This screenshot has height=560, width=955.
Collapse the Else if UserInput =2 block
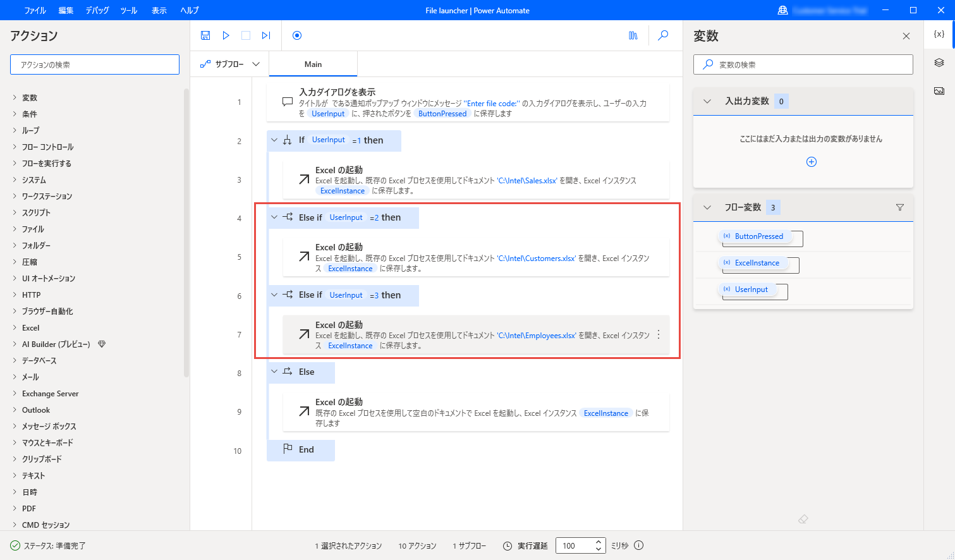(x=274, y=217)
